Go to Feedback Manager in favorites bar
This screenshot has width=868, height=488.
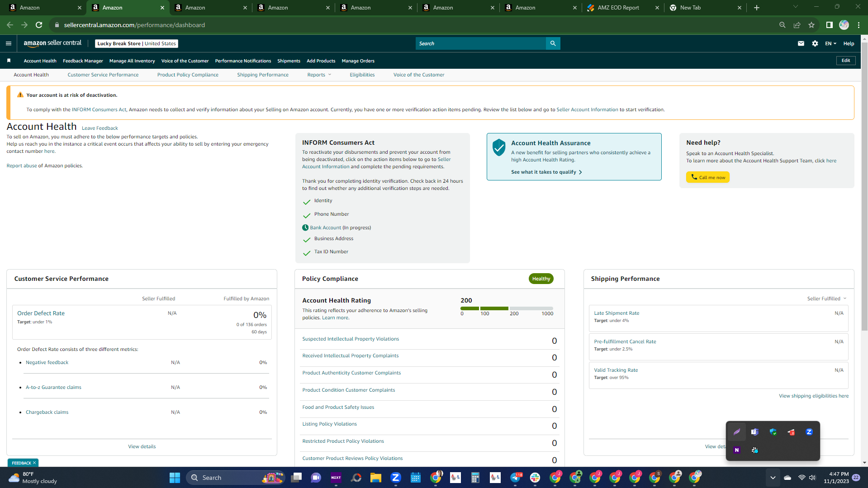click(83, 61)
